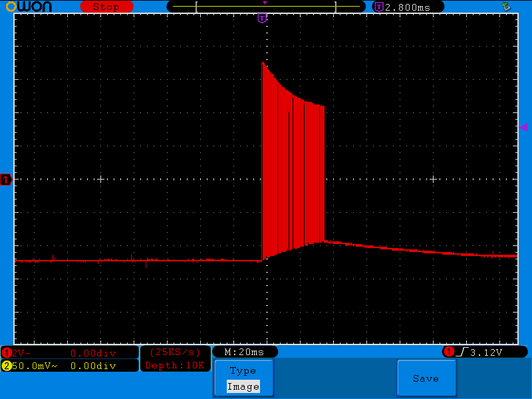This screenshot has height=399, width=532.
Task: Click the 3.12V trigger level readout
Action: click(486, 352)
